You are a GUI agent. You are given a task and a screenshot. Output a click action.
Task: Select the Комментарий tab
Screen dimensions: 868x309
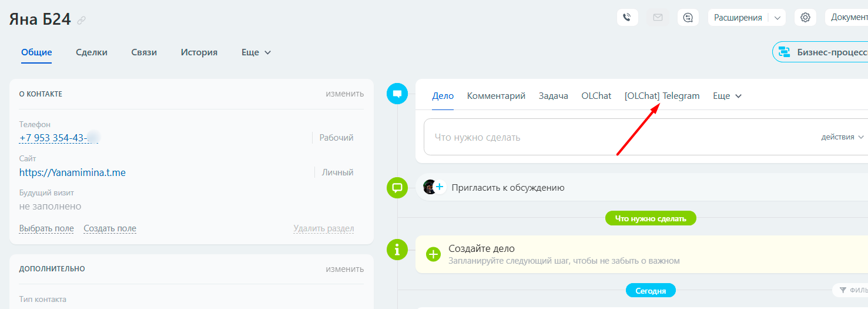tap(496, 96)
